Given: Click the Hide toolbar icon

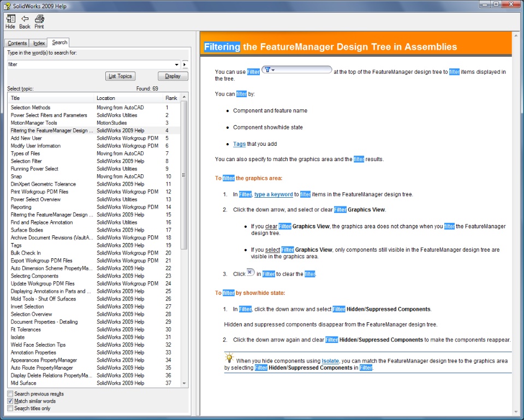Looking at the screenshot, I should (10, 22).
